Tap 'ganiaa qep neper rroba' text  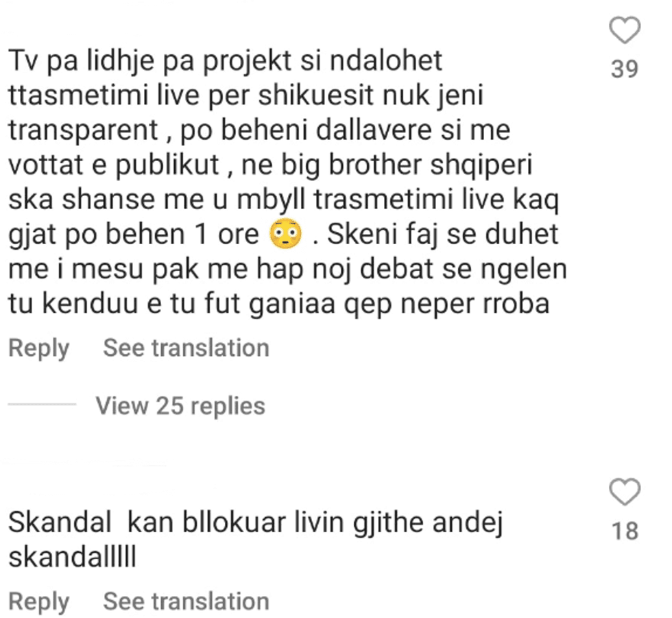(x=399, y=305)
